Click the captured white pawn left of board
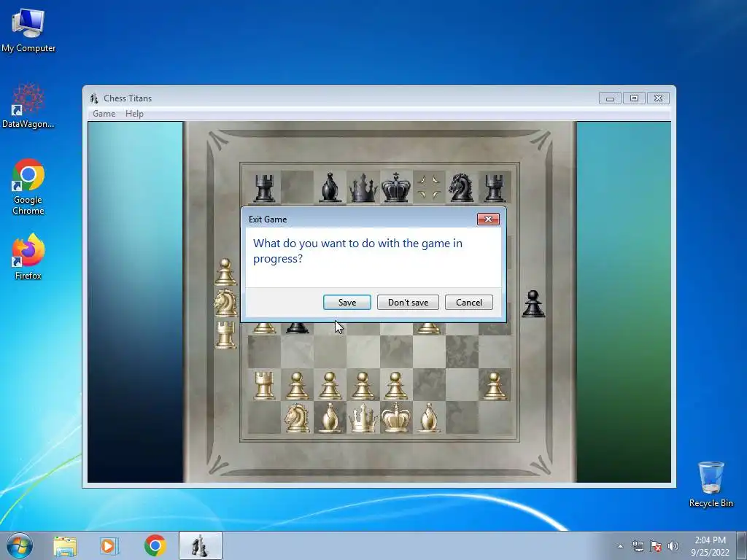Image resolution: width=747 pixels, height=560 pixels. coord(225,272)
